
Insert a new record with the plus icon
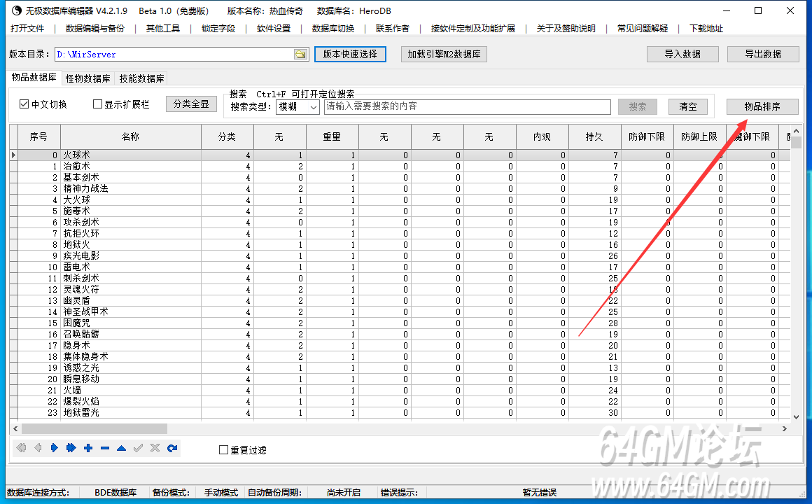coord(88,448)
